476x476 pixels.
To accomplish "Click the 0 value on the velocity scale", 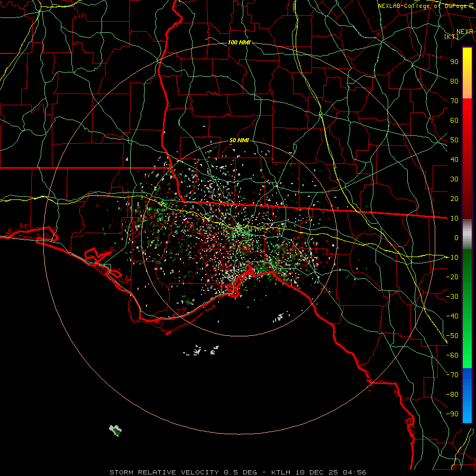I will (x=456, y=237).
